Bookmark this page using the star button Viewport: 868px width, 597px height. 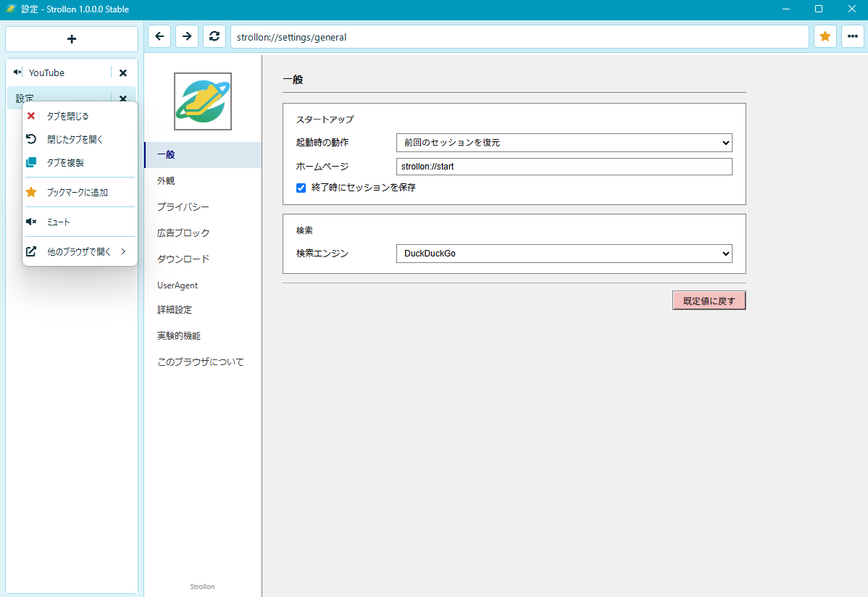pos(825,36)
